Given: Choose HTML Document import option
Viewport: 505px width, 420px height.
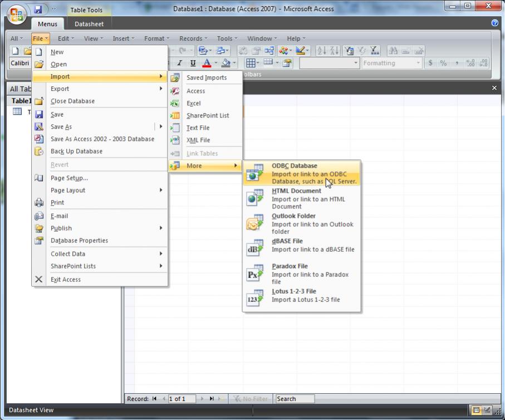Looking at the screenshot, I should coord(301,198).
